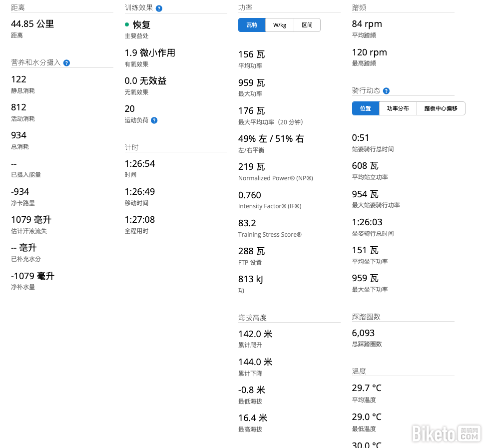This screenshot has height=448, width=489.
Task: Click the Training Stress Score label
Action: click(270, 235)
